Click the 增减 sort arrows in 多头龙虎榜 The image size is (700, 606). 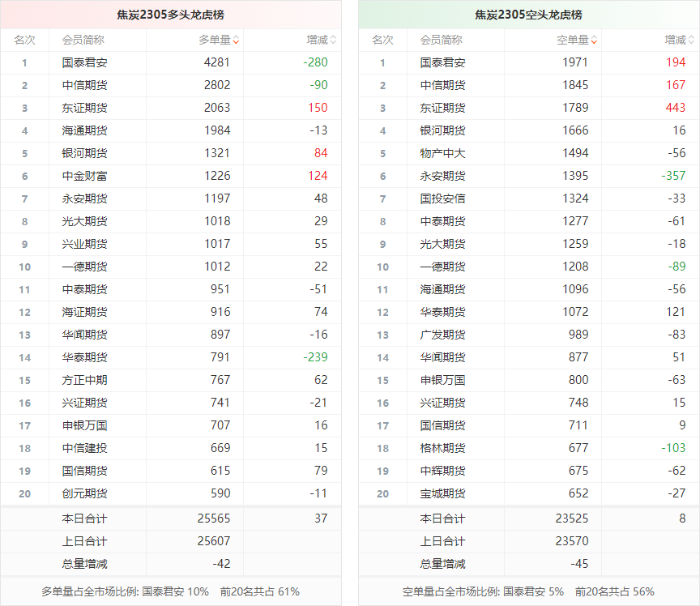333,40
